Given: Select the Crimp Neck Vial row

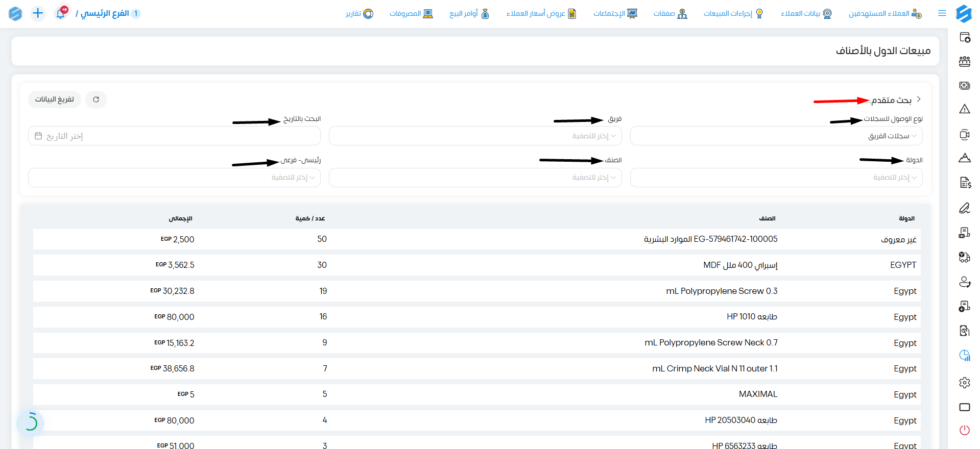Looking at the screenshot, I should 477,368.
